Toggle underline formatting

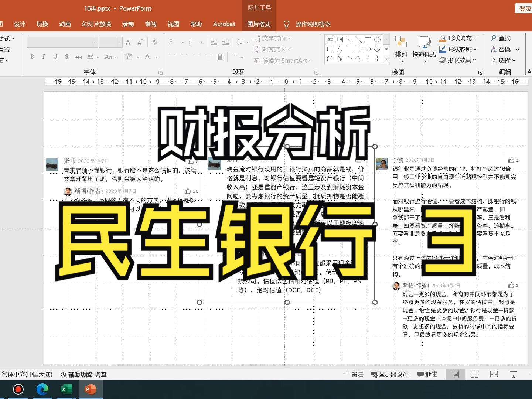(55, 57)
